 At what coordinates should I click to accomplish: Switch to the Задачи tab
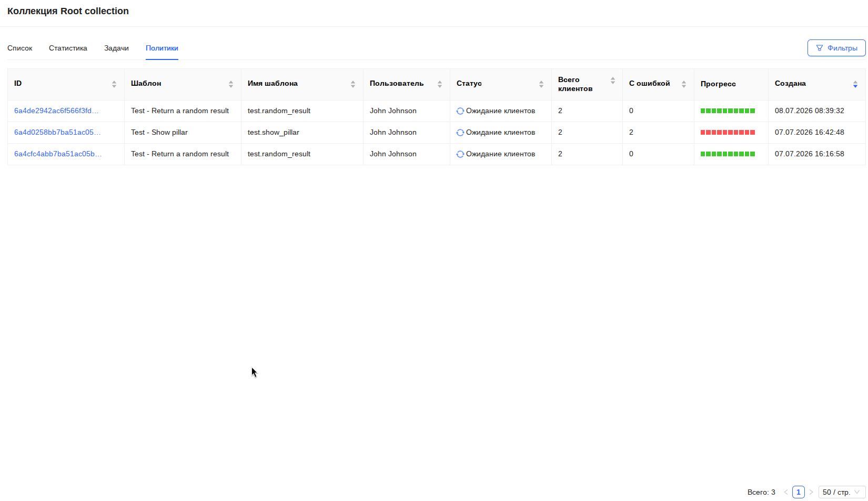(116, 48)
